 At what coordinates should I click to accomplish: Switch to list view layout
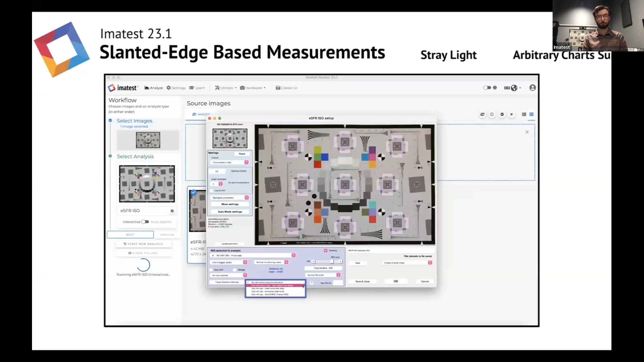point(524,114)
